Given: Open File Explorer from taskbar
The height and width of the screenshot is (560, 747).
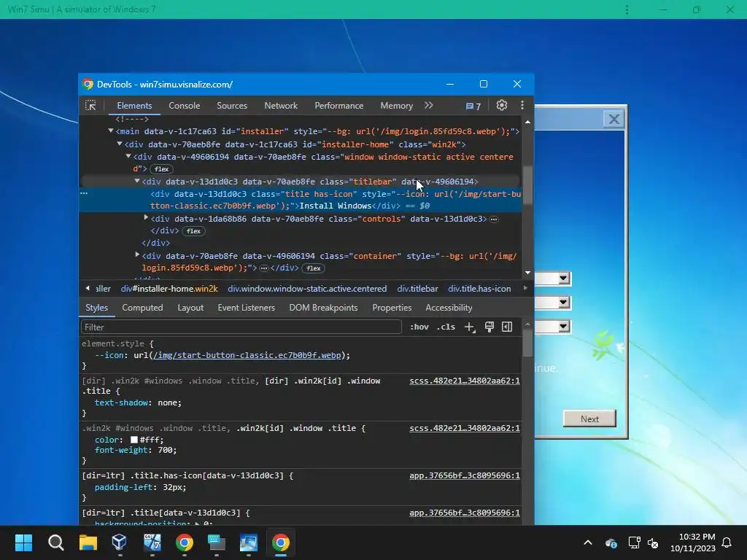Looking at the screenshot, I should coord(88,542).
